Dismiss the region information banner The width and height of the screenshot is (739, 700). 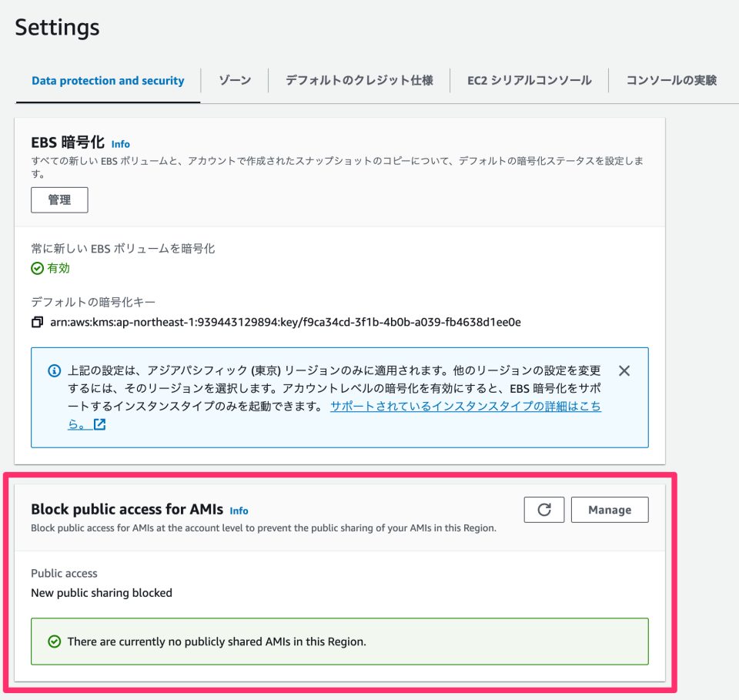(x=624, y=370)
